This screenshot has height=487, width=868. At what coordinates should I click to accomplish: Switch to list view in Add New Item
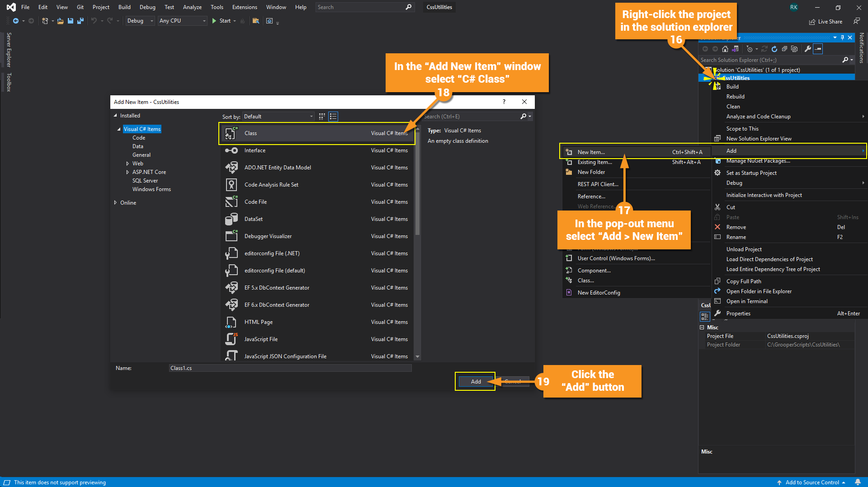(x=333, y=117)
